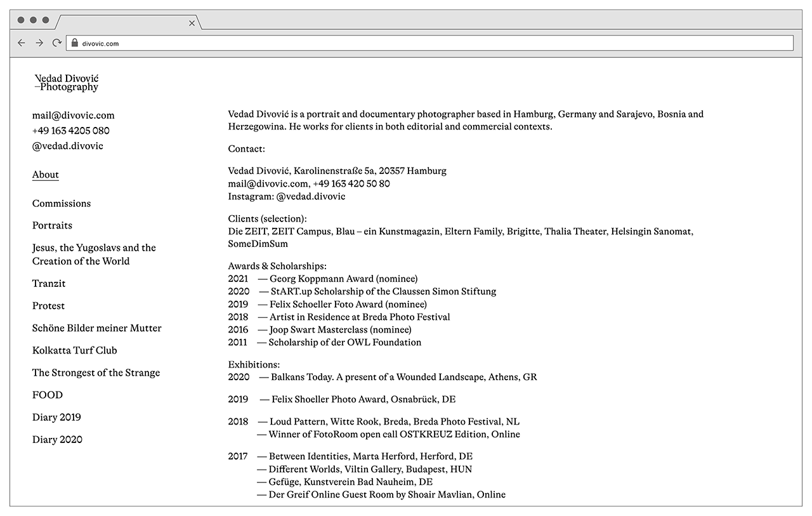The width and height of the screenshot is (812, 516).
Task: Open the Protest series
Action: (x=48, y=306)
